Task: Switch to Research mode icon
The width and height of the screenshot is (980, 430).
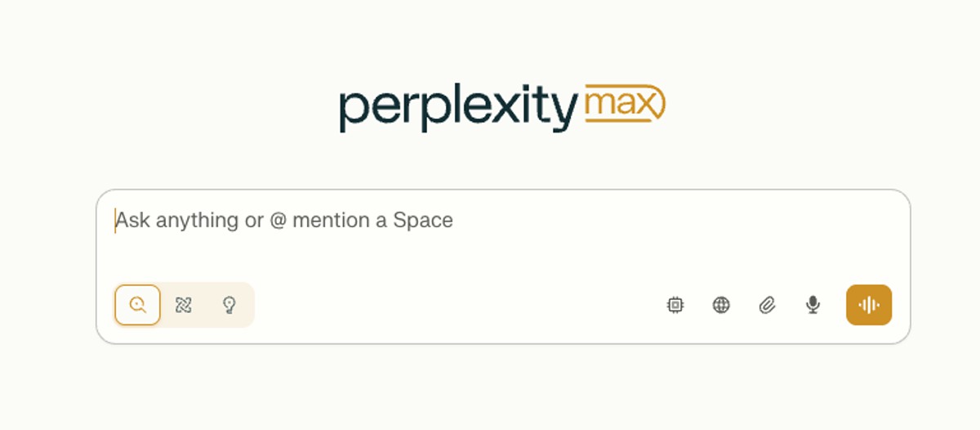Action: point(184,305)
